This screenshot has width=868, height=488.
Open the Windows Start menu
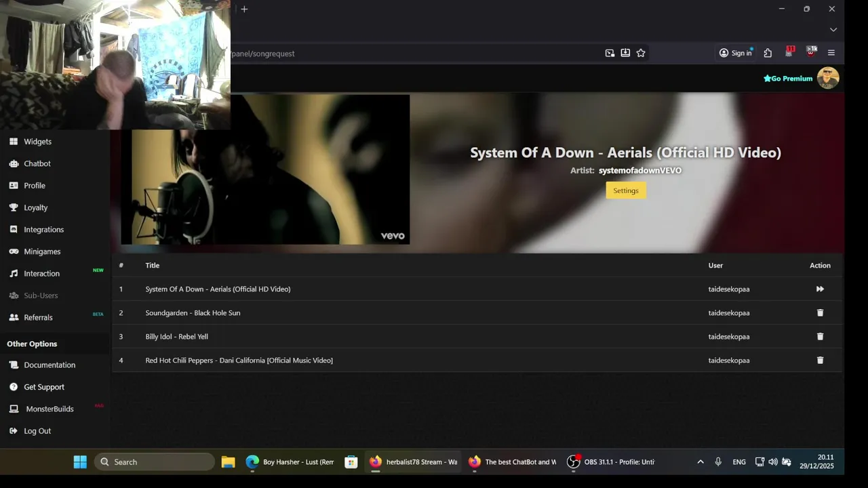click(80, 462)
